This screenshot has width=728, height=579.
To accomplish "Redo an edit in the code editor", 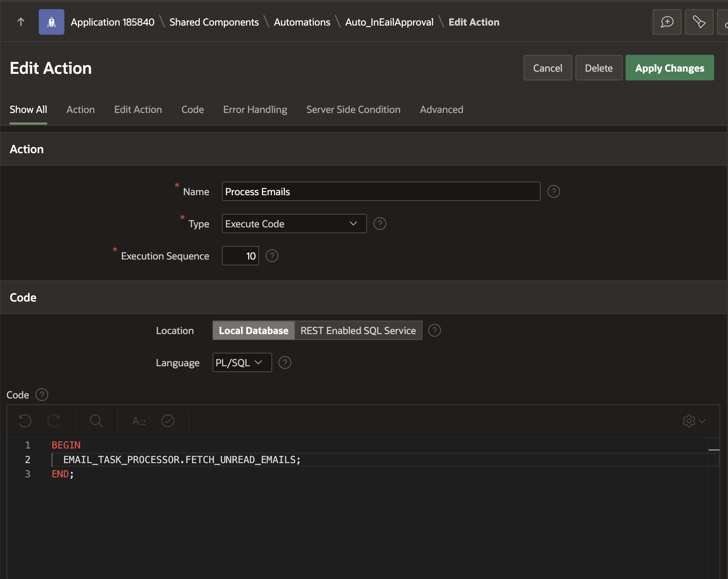I will tap(54, 421).
